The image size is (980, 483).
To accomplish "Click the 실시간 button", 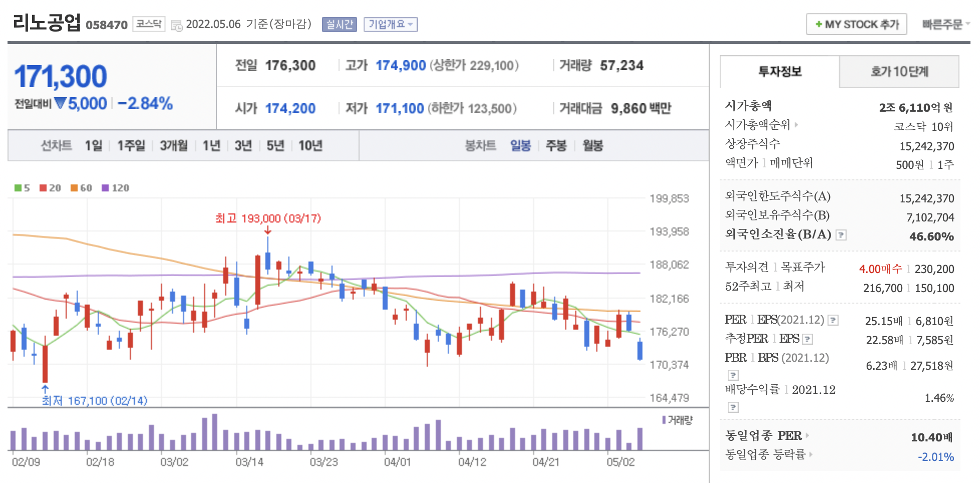I will [340, 24].
